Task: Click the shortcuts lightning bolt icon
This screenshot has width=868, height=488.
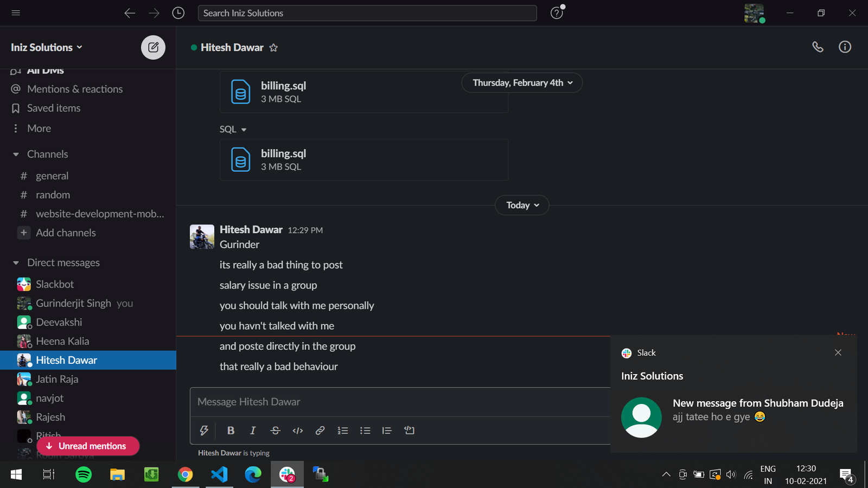Action: (x=204, y=431)
